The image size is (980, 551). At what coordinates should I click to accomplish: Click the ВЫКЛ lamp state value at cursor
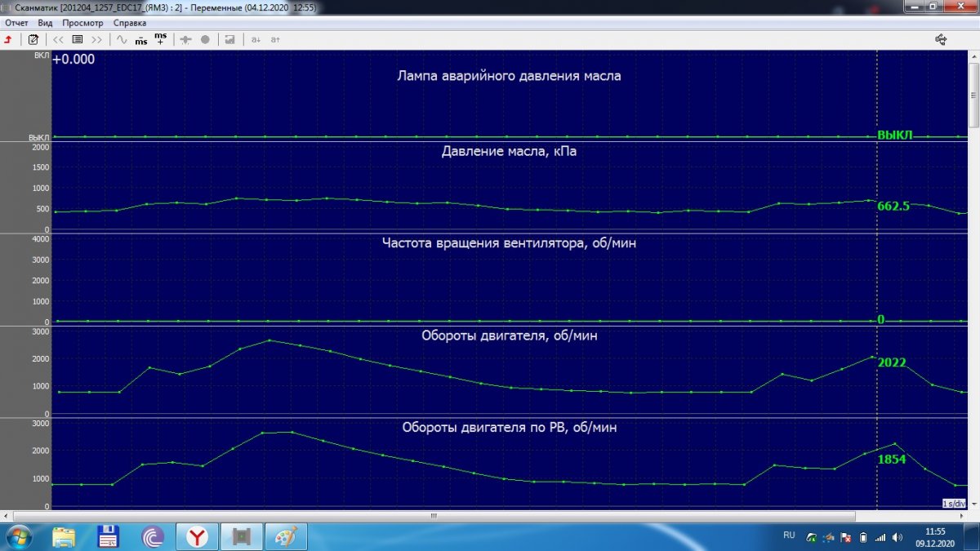[894, 135]
